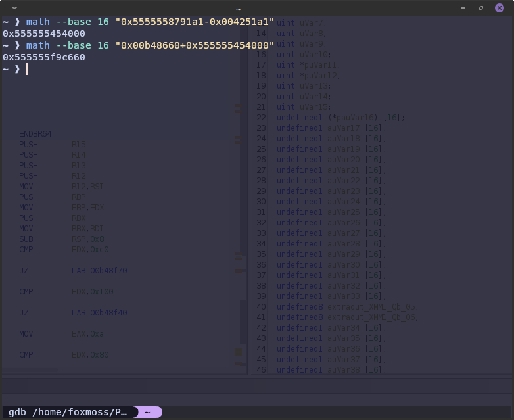Select CMP EDX,0x100 line in the Ghidra listing
Viewport: 514px width, 420px height.
click(x=66, y=291)
